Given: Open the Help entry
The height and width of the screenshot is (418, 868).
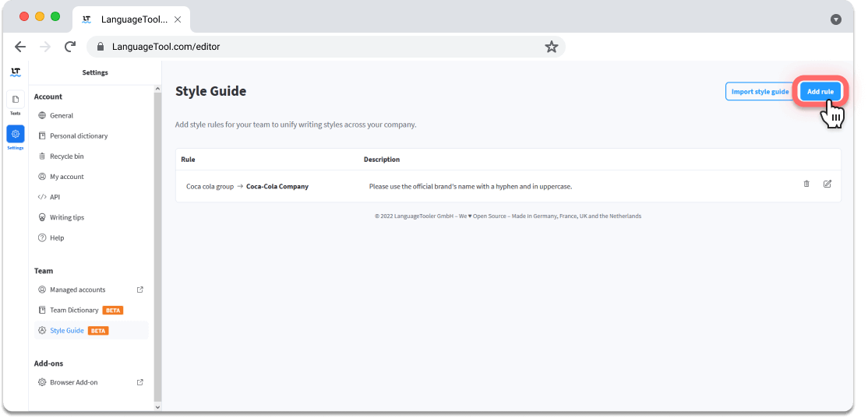Looking at the screenshot, I should point(56,238).
